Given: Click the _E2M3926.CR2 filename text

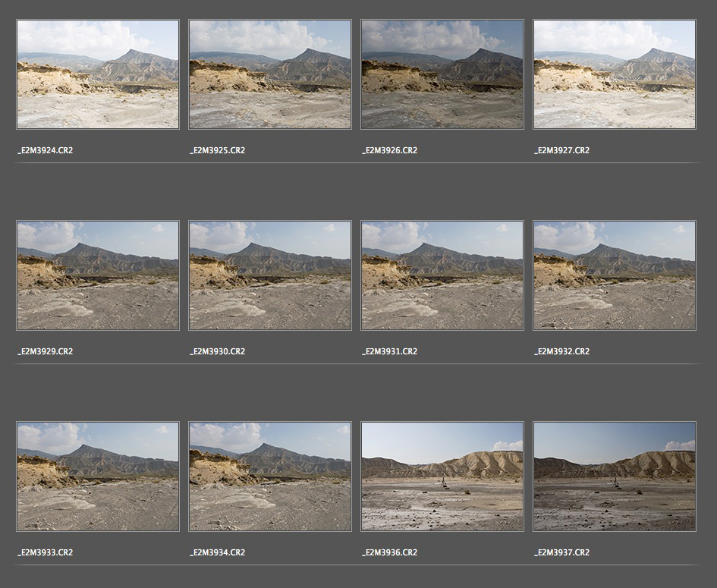Looking at the screenshot, I should (x=390, y=151).
